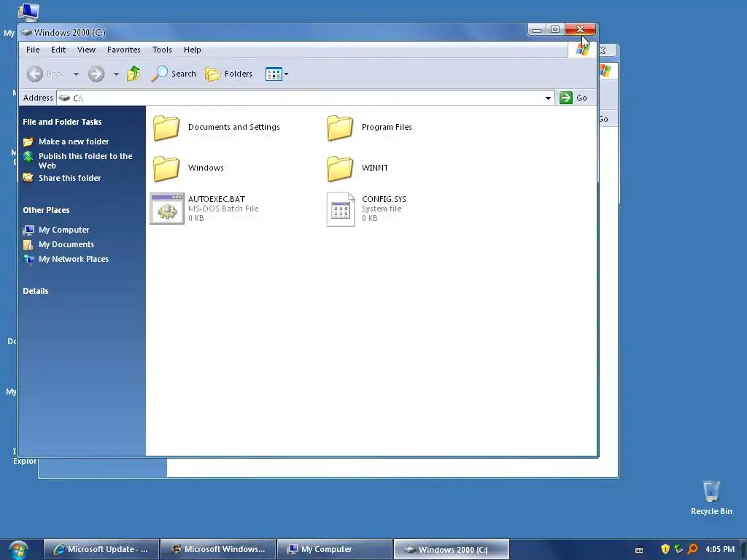Open the Start menu orb

[x=18, y=550]
